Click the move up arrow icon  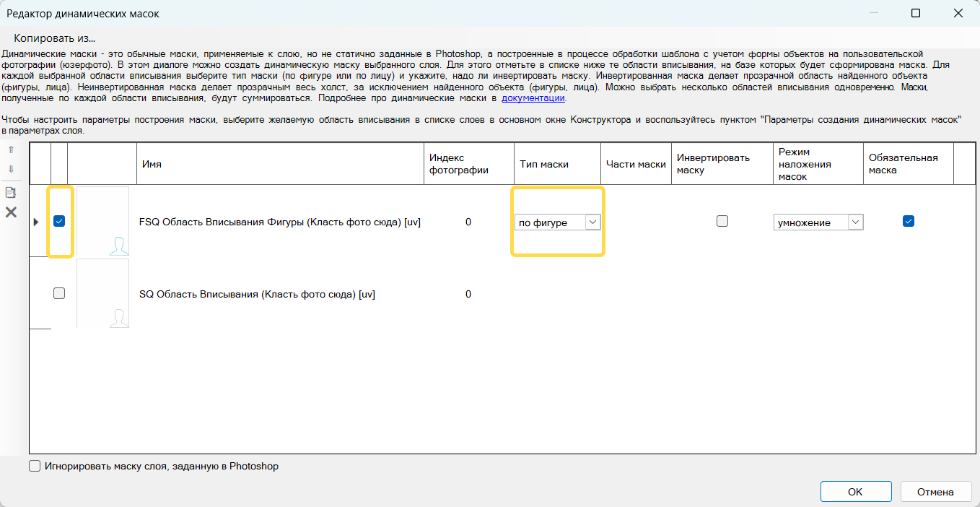[x=11, y=150]
